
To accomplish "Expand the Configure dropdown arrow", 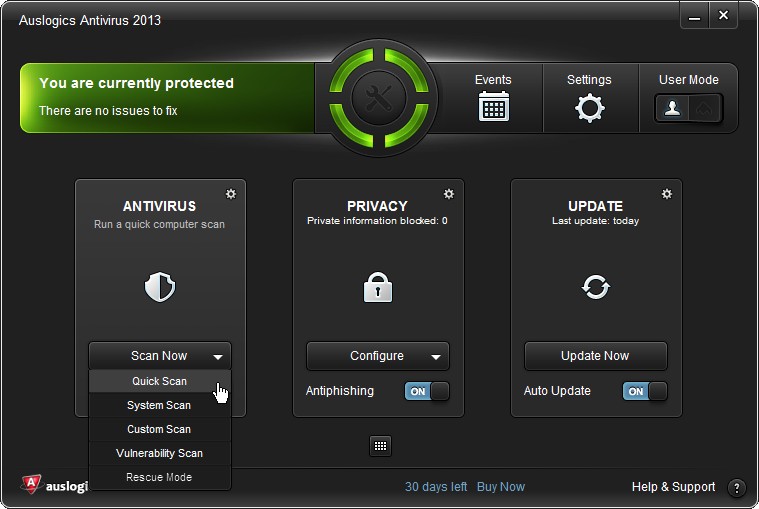I will tap(436, 357).
